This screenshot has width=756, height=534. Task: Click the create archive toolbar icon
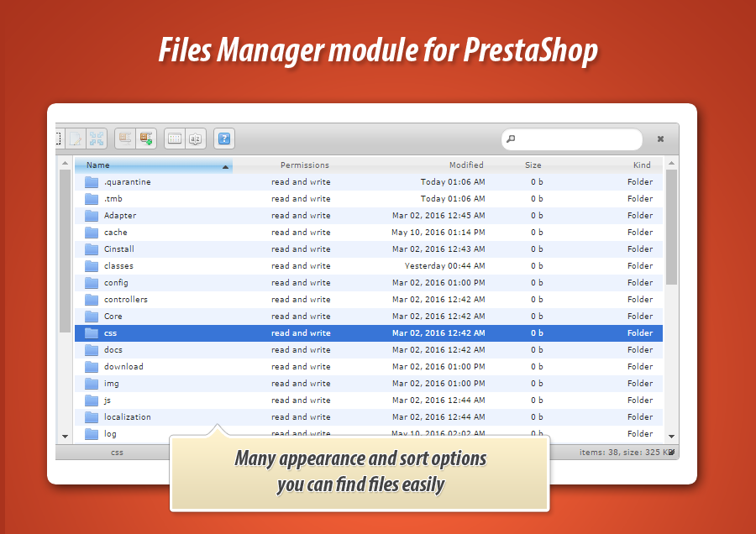click(146, 139)
